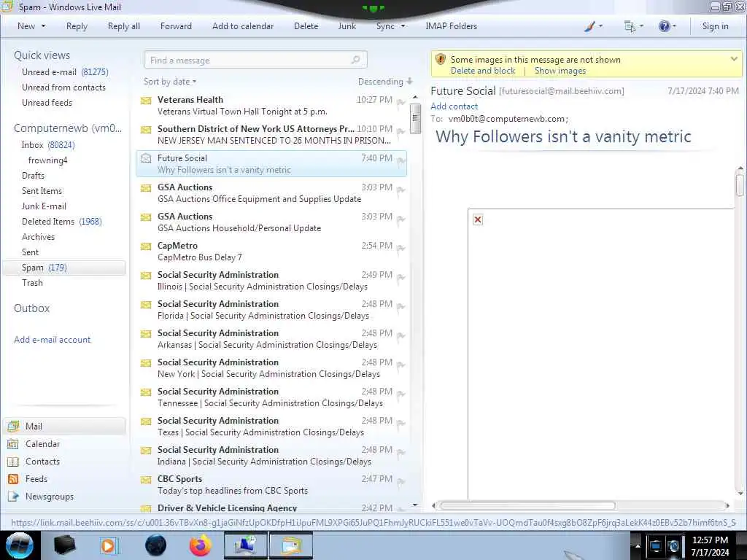This screenshot has height=560, width=747.
Task: Click the security shield icon in info bar
Action: pos(441,60)
